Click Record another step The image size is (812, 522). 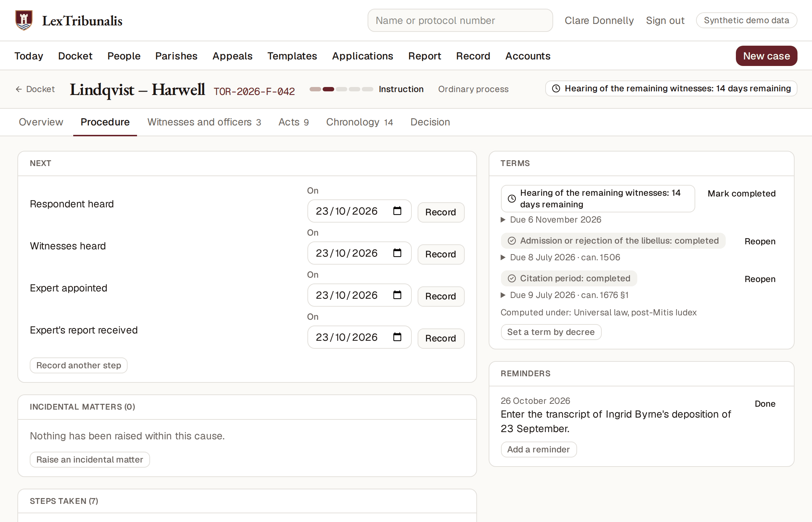[79, 365]
